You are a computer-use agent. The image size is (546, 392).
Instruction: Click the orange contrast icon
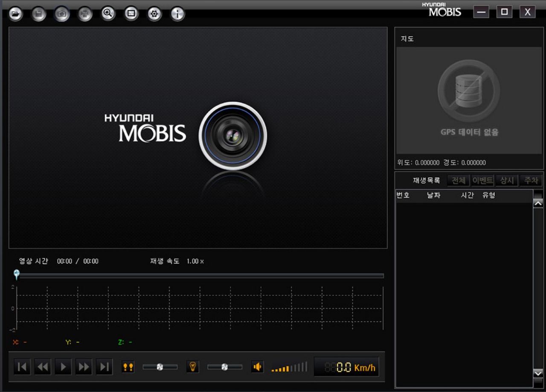pyautogui.click(x=128, y=367)
